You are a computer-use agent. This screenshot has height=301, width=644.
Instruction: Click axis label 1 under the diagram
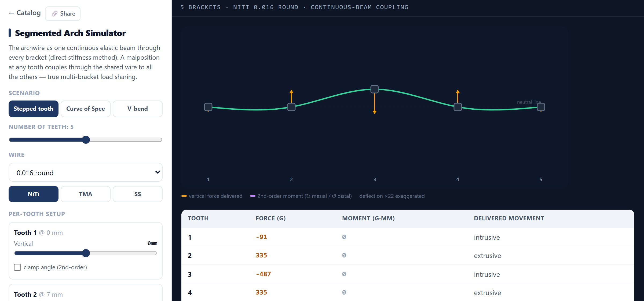(208, 180)
